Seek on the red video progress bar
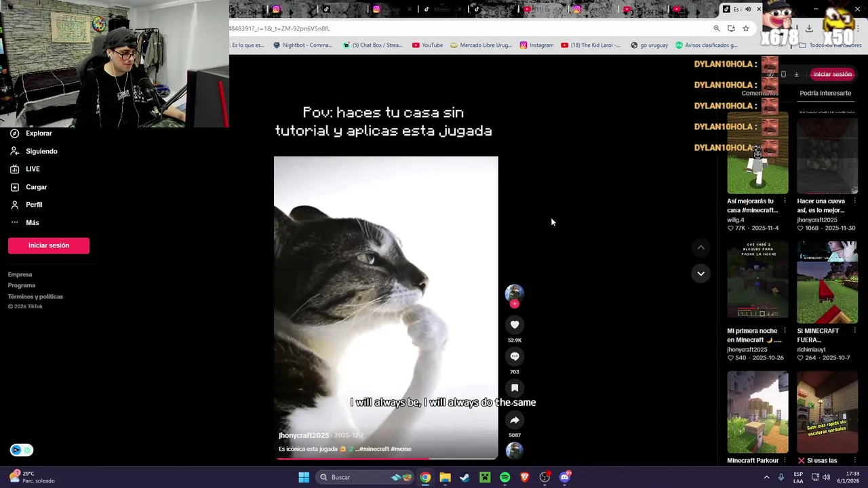This screenshot has width=868, height=488. click(386, 459)
